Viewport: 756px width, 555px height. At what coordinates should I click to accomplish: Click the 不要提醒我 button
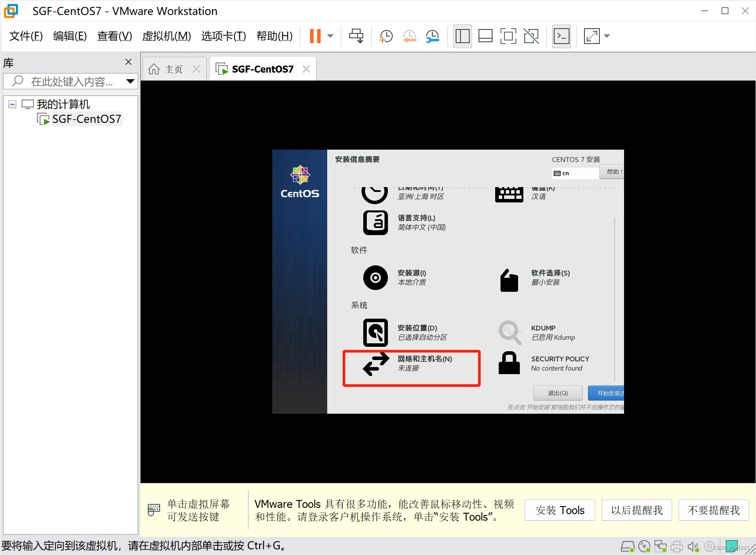tap(713, 510)
